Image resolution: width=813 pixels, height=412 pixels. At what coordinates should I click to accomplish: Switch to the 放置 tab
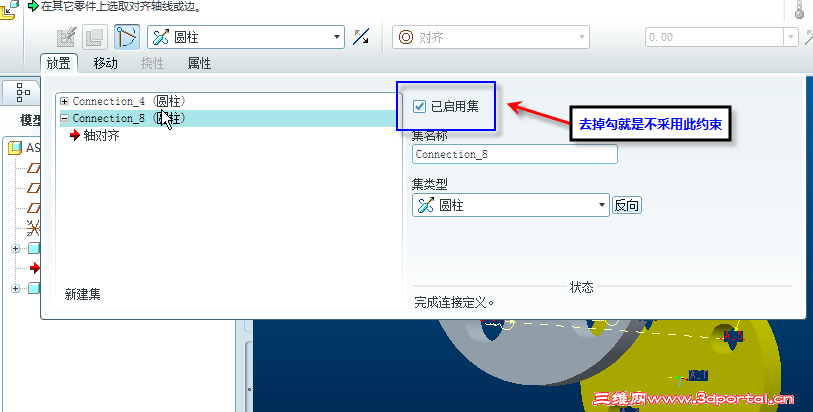(x=59, y=63)
